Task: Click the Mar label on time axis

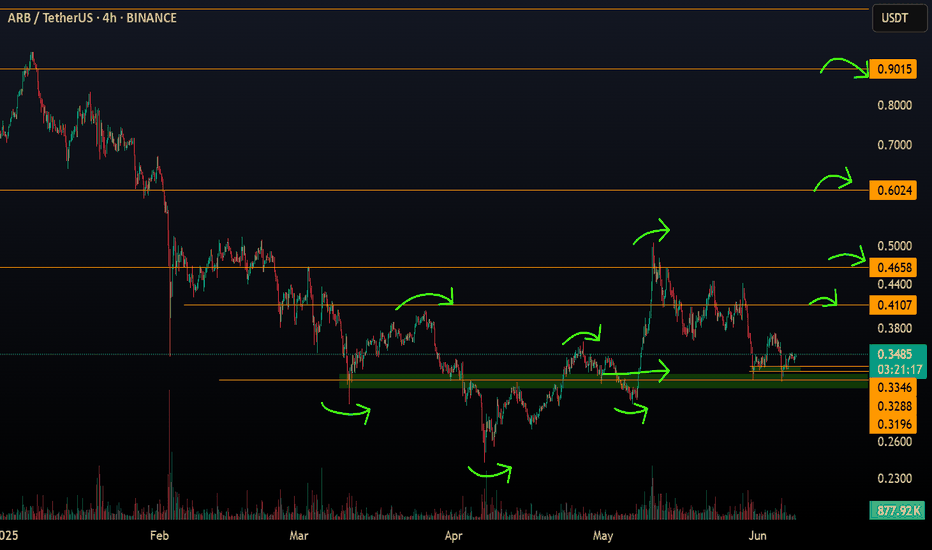Action: coord(298,536)
